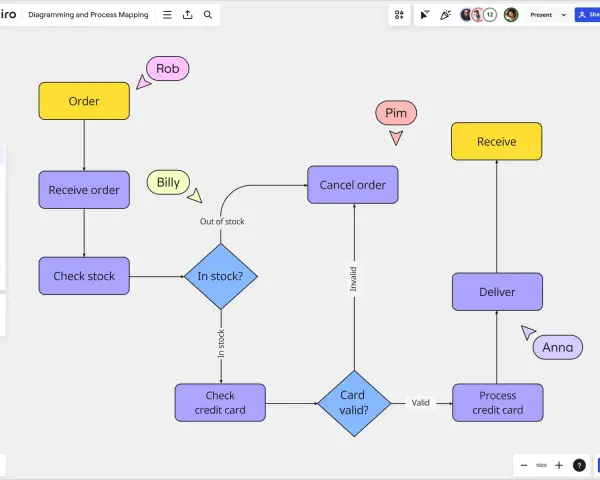Select the In stock? diamond
Screen dimensions: 600x480
pyautogui.click(x=221, y=276)
